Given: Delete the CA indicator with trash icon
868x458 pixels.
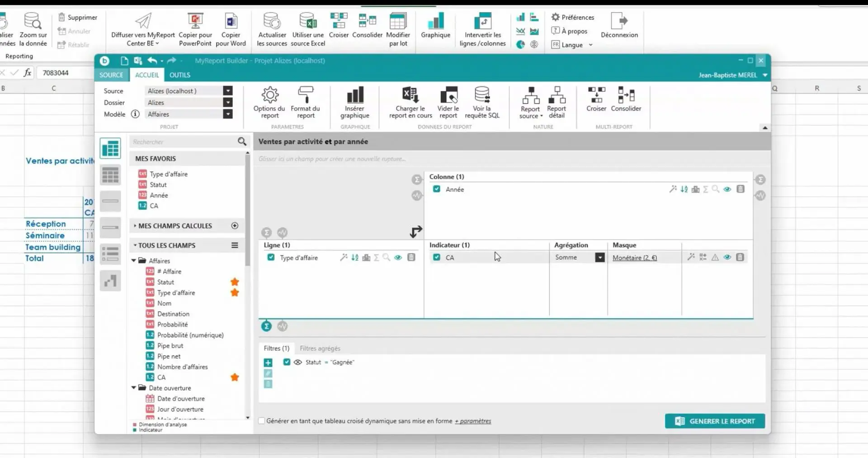Looking at the screenshot, I should tap(740, 257).
